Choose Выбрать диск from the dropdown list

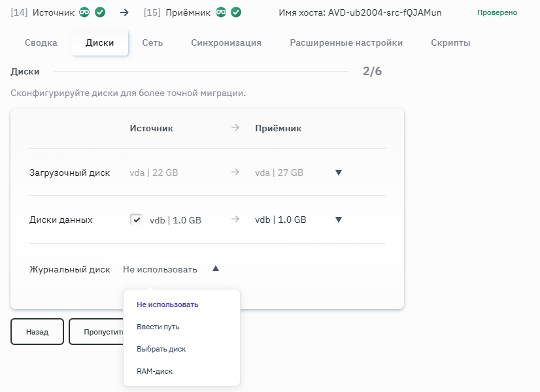click(161, 349)
